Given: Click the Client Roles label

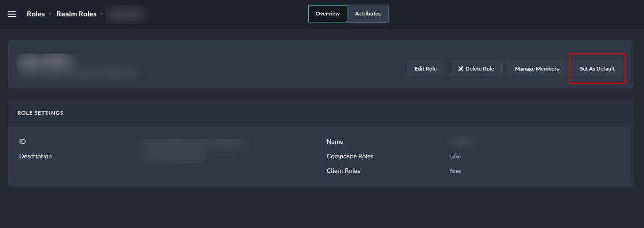Looking at the screenshot, I should pyautogui.click(x=343, y=171).
